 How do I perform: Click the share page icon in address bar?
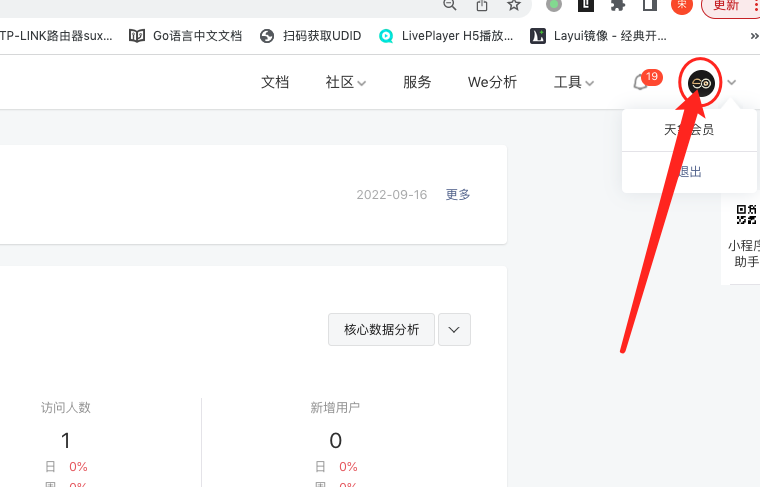click(482, 5)
